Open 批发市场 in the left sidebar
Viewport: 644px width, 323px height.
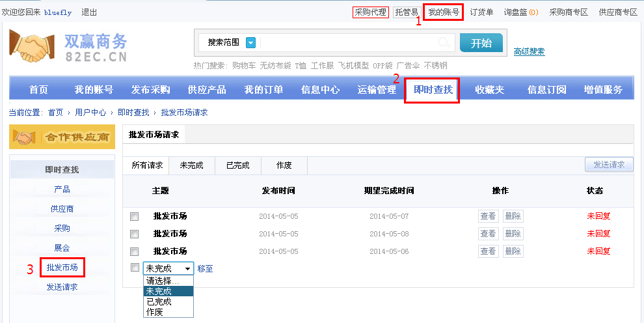click(x=62, y=267)
